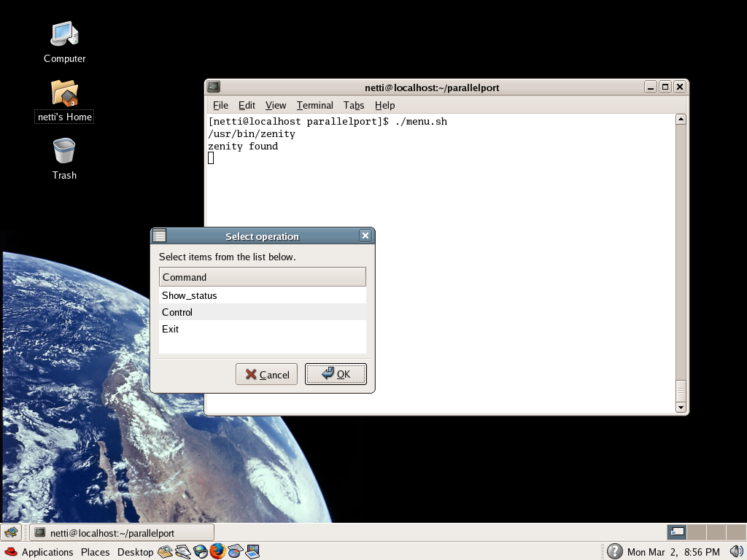
Task: Choose the Control list entry
Action: coord(177,312)
